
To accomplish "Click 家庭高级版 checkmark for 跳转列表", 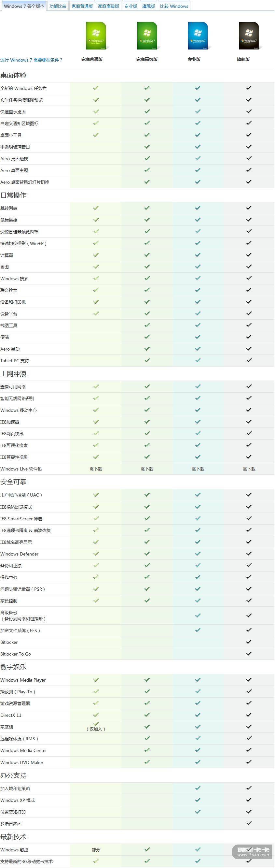I will pyautogui.click(x=147, y=208).
